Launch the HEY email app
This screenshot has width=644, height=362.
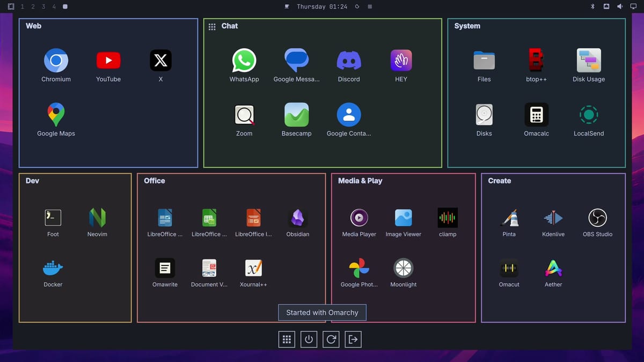(x=401, y=61)
